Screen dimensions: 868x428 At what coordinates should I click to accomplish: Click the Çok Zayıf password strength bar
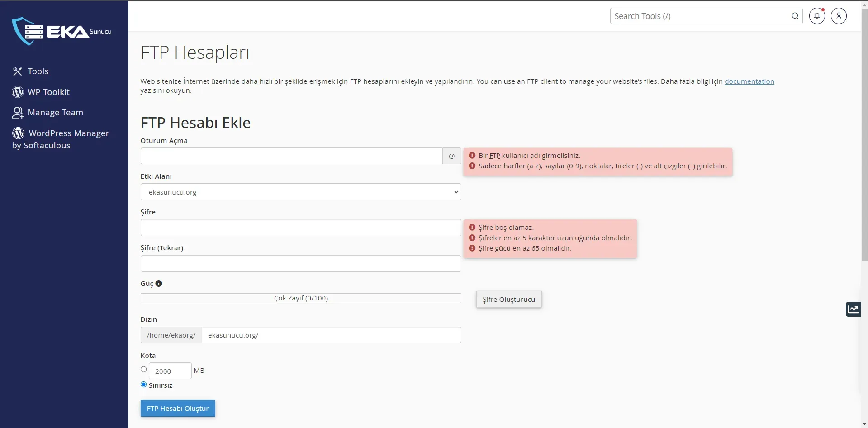tap(300, 298)
